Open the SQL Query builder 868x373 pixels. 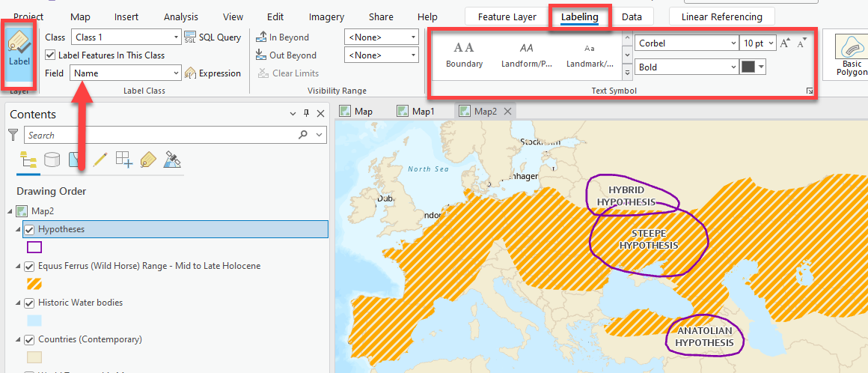[213, 37]
